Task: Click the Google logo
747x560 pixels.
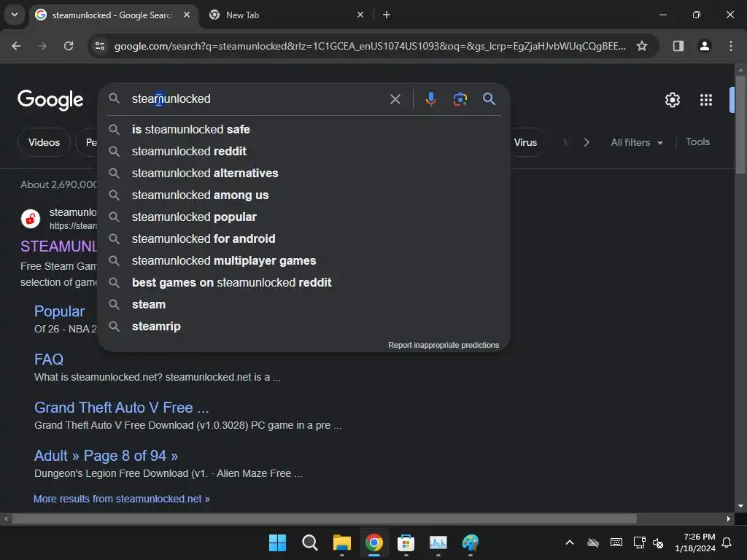Action: [50, 100]
